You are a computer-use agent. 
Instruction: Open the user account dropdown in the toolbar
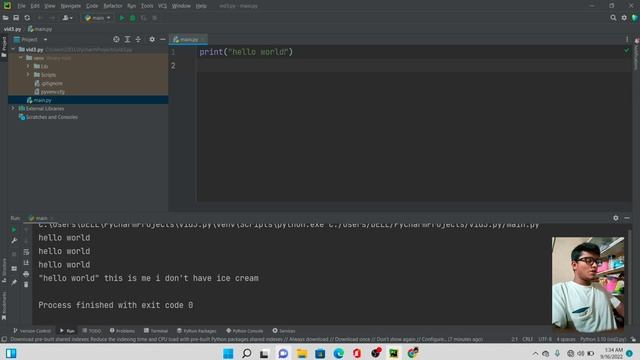(x=67, y=18)
